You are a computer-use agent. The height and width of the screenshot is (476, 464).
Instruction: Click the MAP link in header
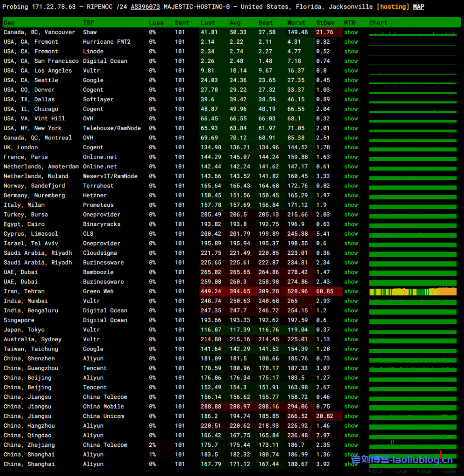pos(418,7)
